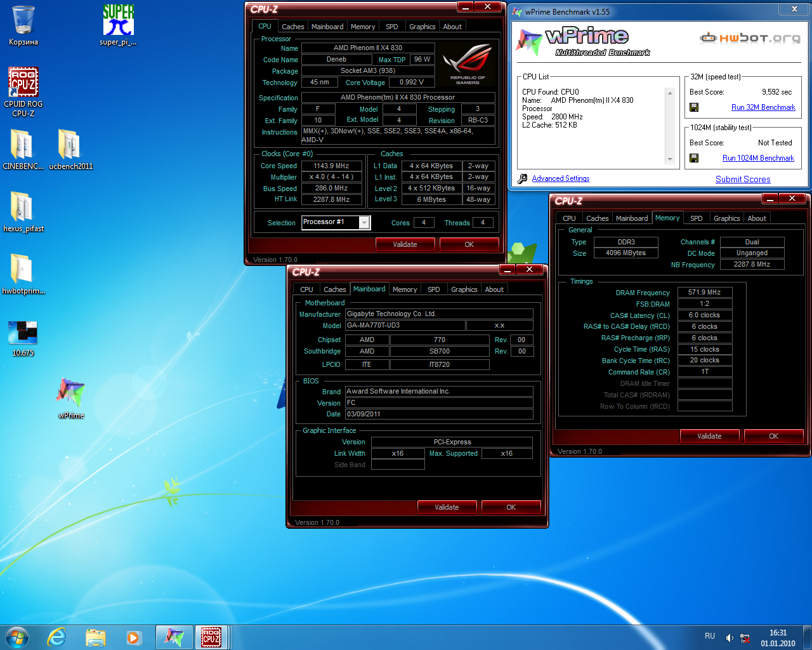Click Validate in the CPU tab window
The width and height of the screenshot is (812, 650).
click(x=405, y=244)
